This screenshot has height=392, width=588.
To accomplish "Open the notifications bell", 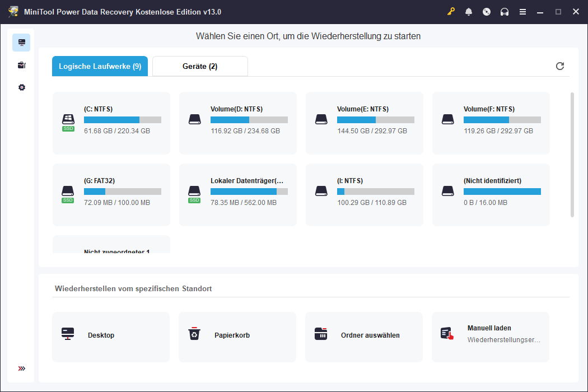I will coord(469,12).
